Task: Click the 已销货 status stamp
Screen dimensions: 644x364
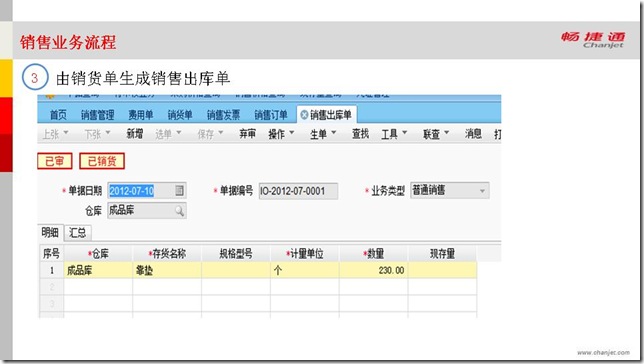Action: (102, 161)
